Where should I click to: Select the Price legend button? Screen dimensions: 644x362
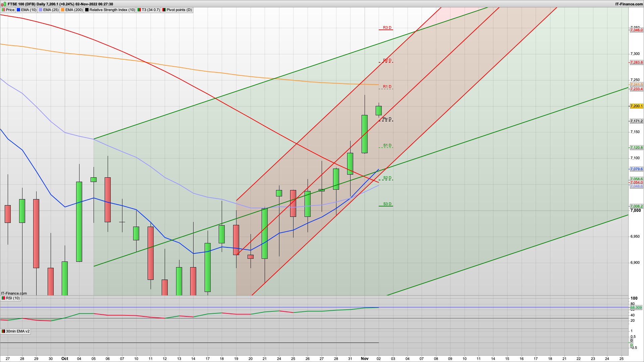[x=8, y=10]
